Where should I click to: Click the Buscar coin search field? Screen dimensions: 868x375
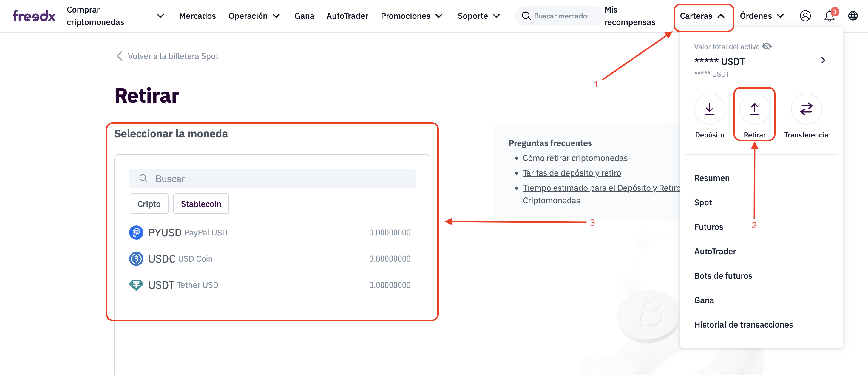coord(272,179)
